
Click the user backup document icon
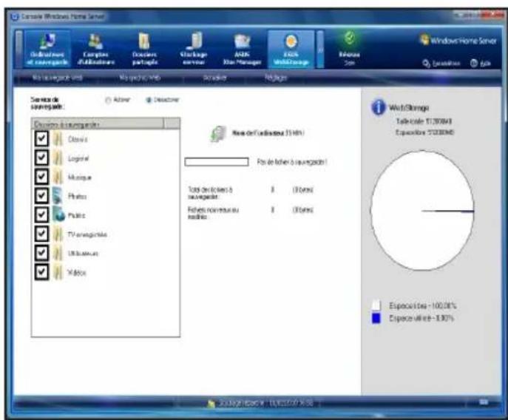pyautogui.click(x=218, y=134)
